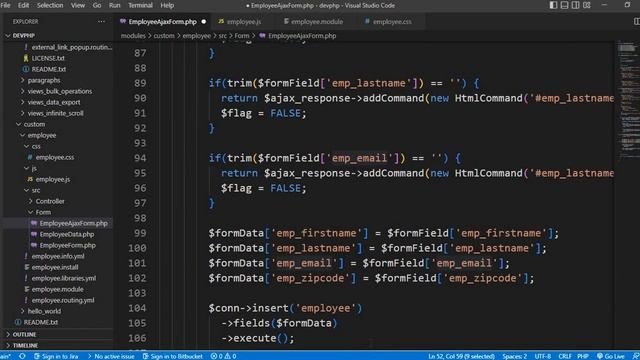This screenshot has height=360, width=640.
Task: Open EmployeeForm.php file
Action: coord(67,245)
